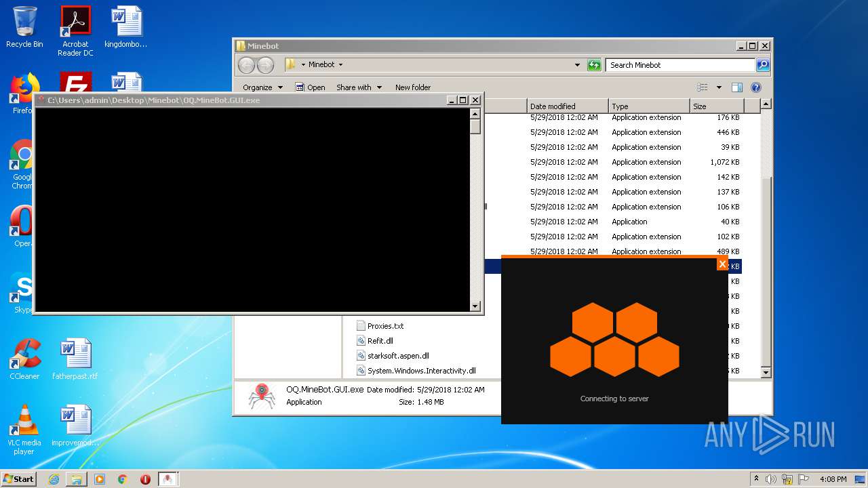Click the Forward arrow in Minebot explorer
Image resolution: width=868 pixels, height=488 pixels.
tap(265, 65)
